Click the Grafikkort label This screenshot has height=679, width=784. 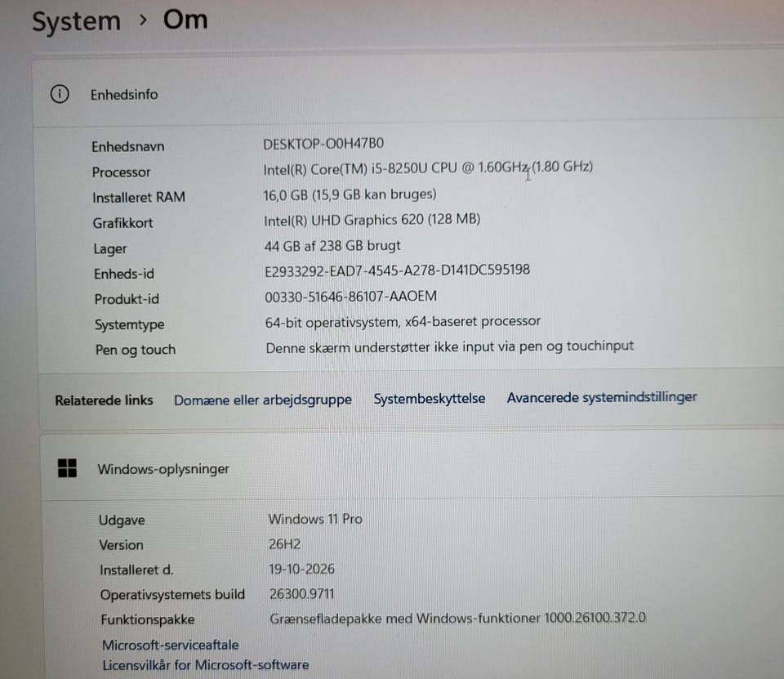click(x=123, y=223)
